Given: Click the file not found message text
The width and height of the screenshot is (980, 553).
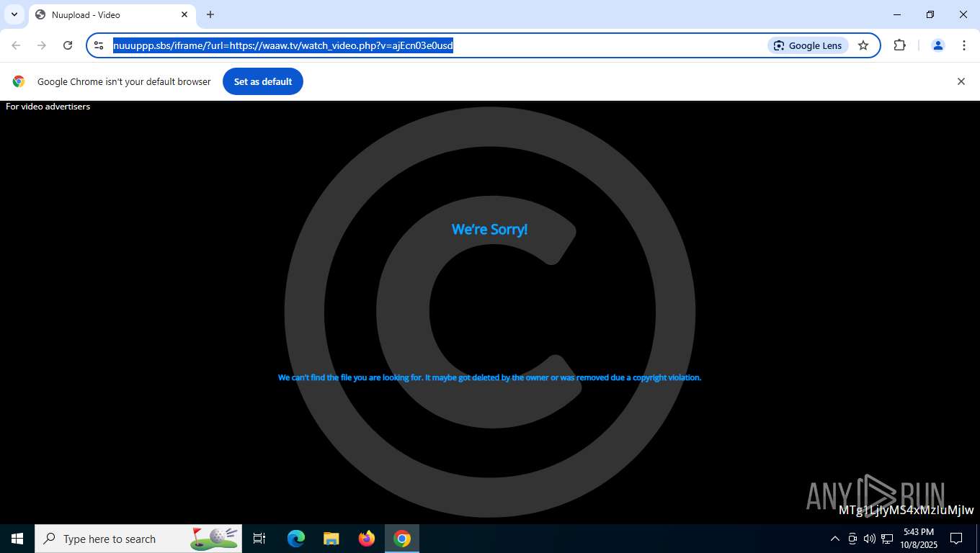Looking at the screenshot, I should click(x=489, y=377).
